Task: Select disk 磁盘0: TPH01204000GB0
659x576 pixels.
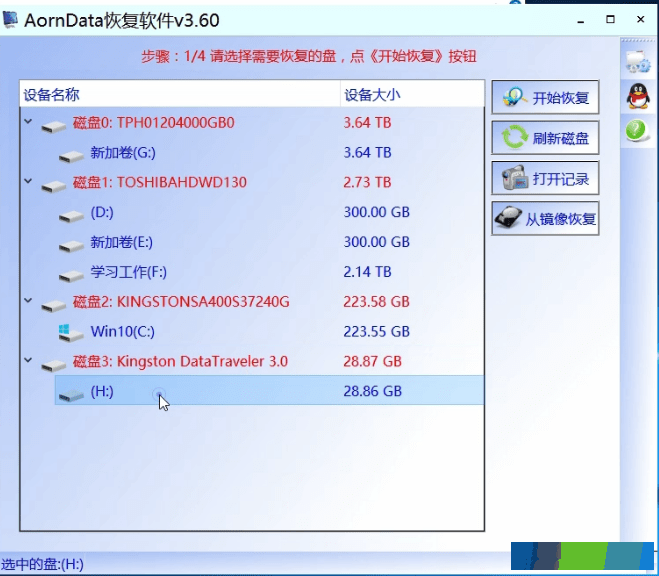Action: (153, 123)
